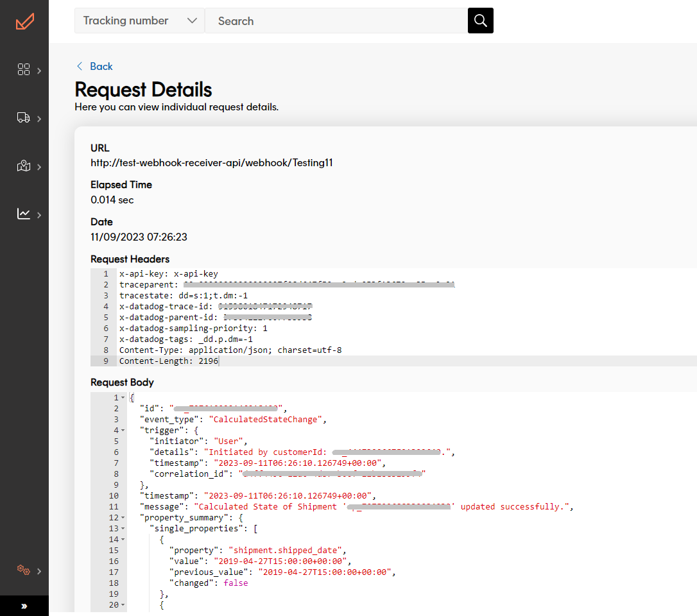The width and height of the screenshot is (697, 616).
Task: Expand submenu arrow next to chart icon
Action: (39, 215)
